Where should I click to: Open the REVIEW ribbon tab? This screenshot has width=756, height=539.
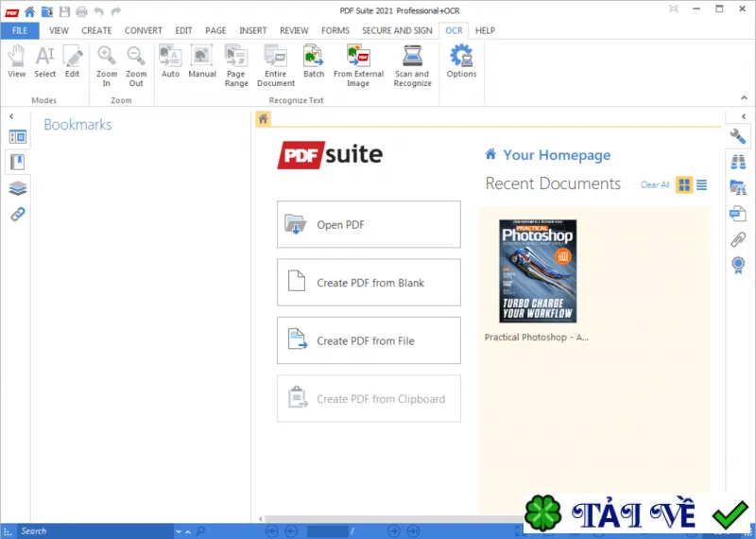click(x=294, y=30)
